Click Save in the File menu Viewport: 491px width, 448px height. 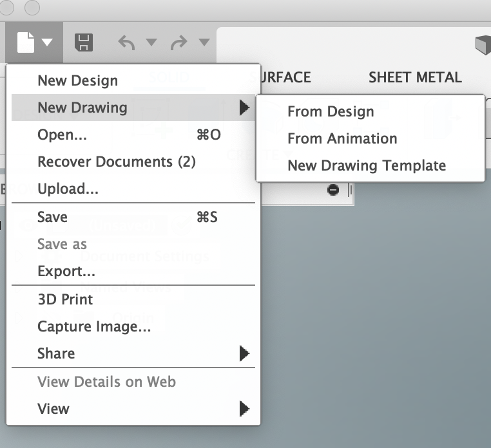click(x=133, y=217)
